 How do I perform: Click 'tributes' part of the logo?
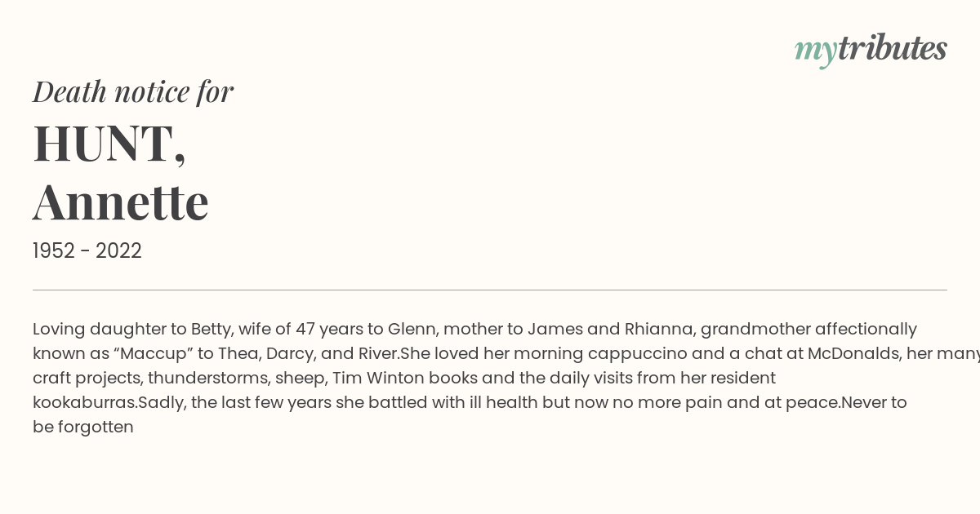893,48
